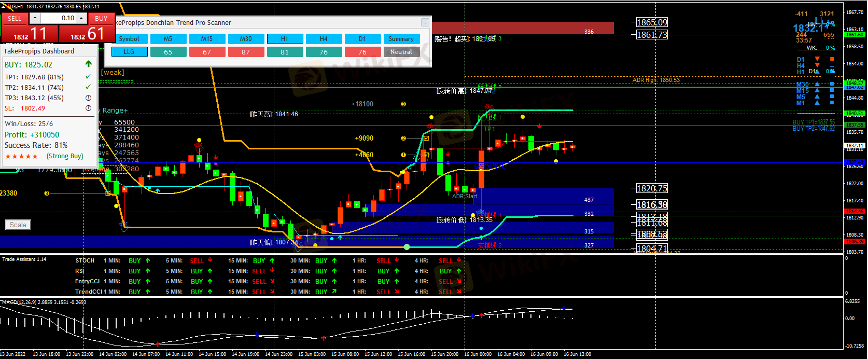Click the M1 blue up-triangle trend icon
This screenshot has width=868, height=359.
click(x=817, y=103)
